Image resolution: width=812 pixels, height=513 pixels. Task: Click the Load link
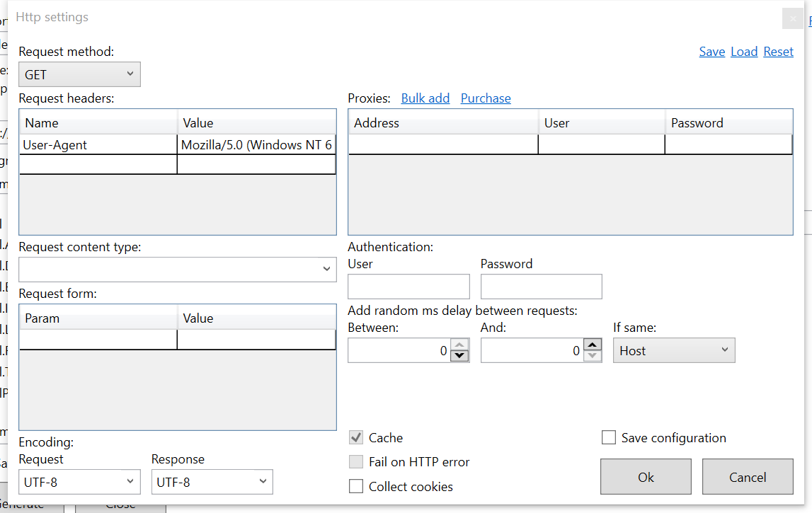click(x=743, y=52)
